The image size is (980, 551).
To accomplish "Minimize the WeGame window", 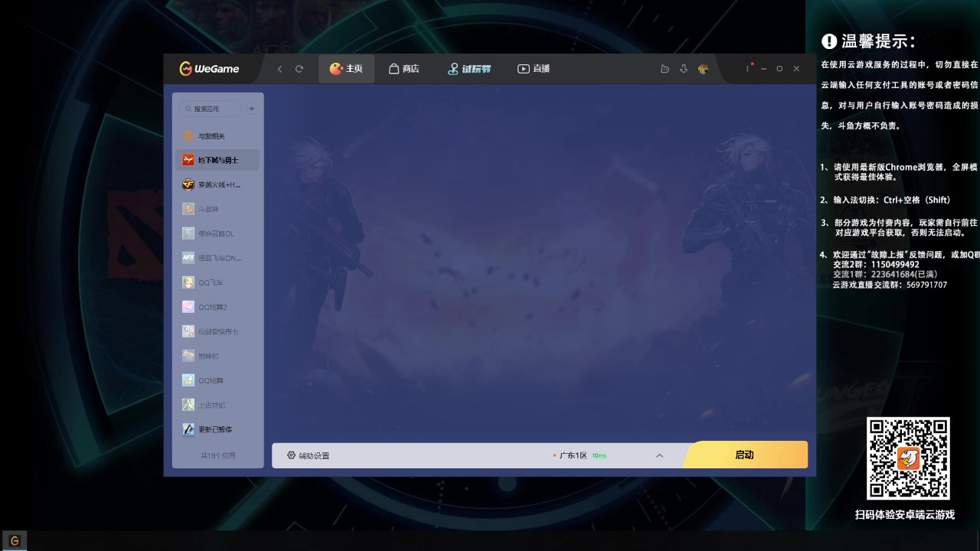I will click(763, 69).
